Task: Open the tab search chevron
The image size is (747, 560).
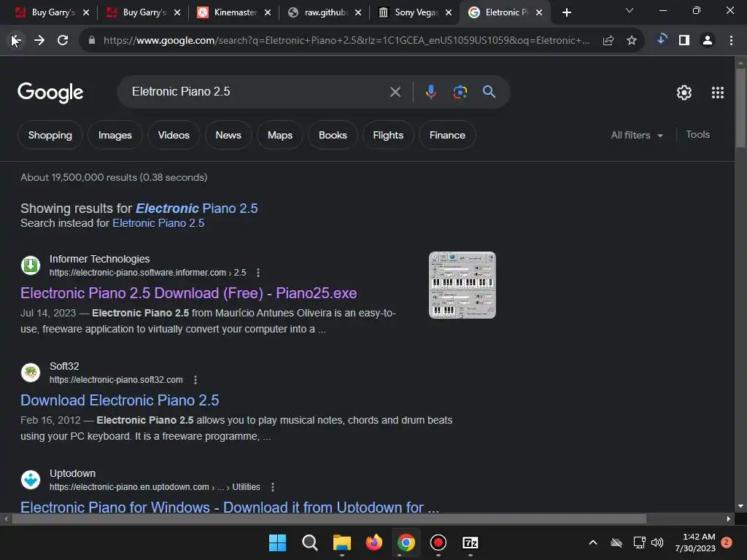Action: pos(630,10)
